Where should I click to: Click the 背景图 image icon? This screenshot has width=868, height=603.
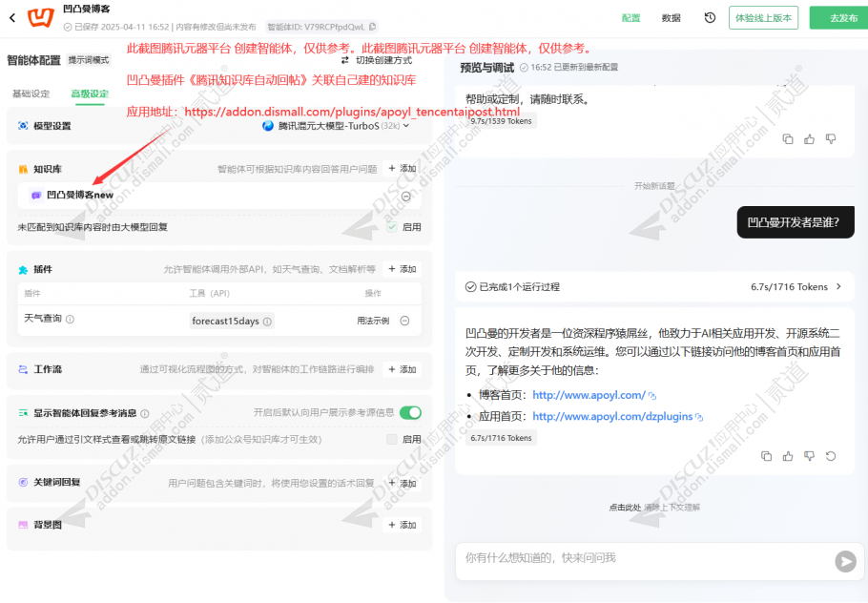pos(23,525)
